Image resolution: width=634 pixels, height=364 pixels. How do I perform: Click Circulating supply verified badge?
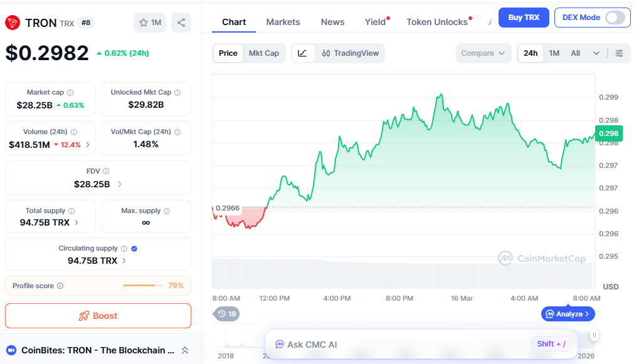(x=134, y=249)
